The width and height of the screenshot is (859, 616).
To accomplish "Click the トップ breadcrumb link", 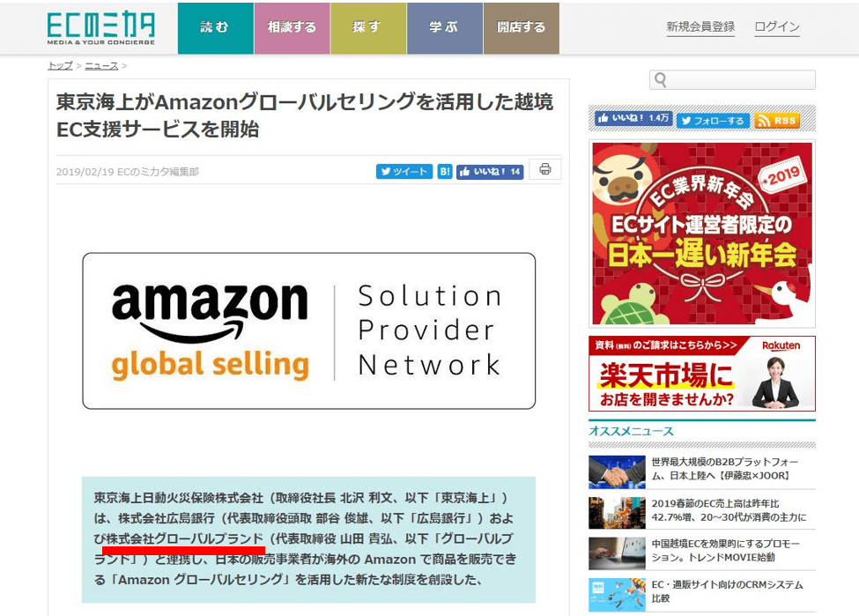I will (60, 66).
